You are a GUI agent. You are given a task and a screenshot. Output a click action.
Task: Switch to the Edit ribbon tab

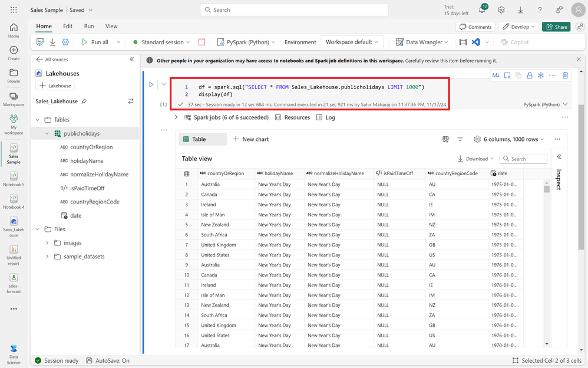[68, 27]
